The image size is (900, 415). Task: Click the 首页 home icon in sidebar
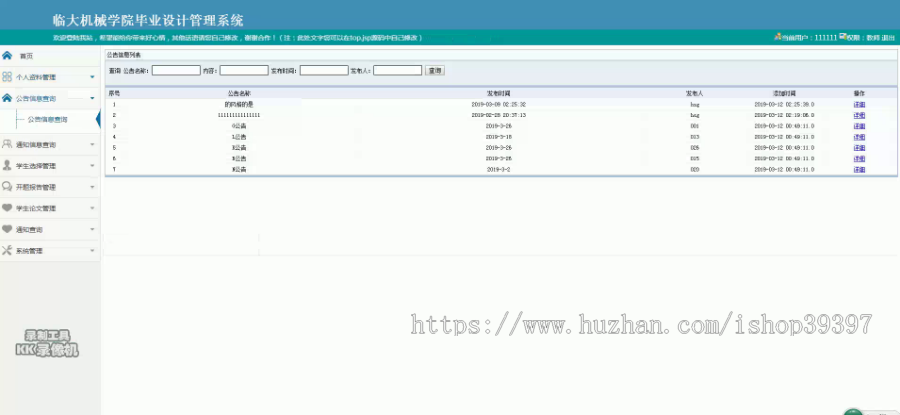(7, 56)
